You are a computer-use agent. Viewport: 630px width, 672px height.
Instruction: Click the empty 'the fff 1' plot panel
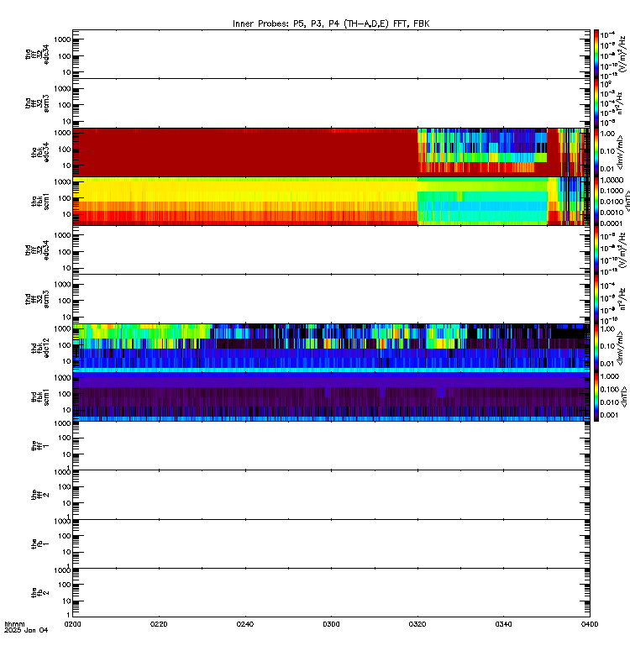pos(331,446)
